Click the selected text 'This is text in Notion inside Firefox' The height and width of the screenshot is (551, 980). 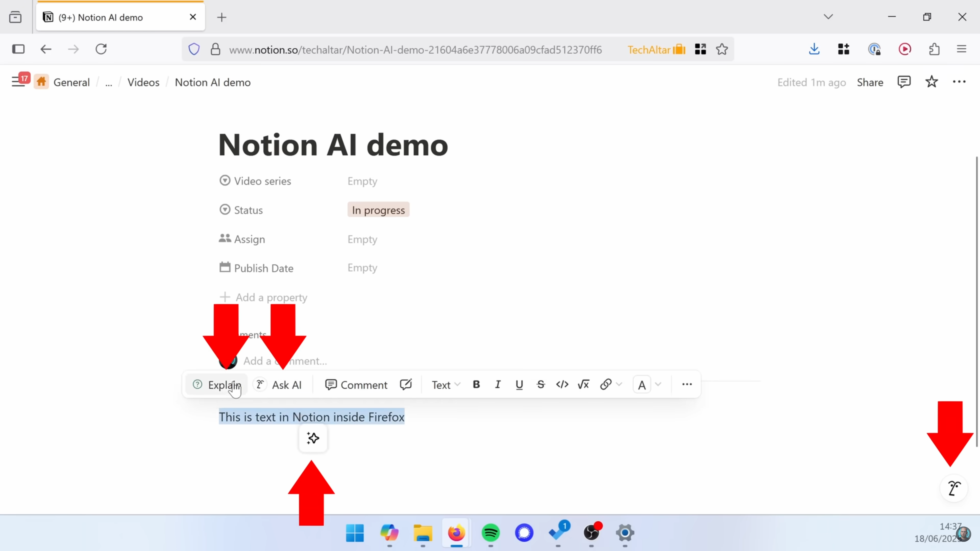tap(312, 417)
